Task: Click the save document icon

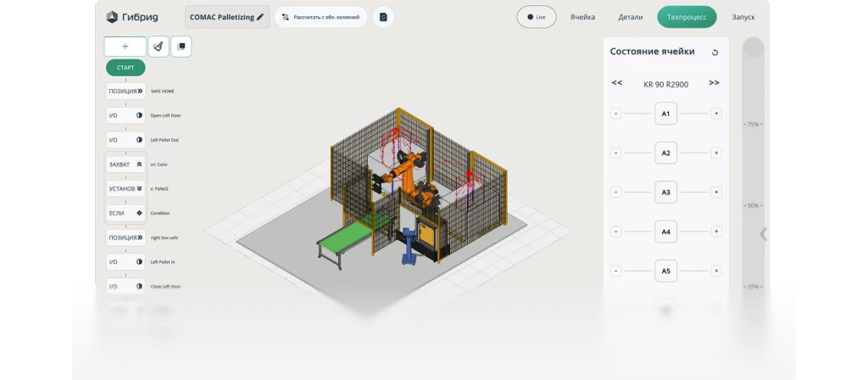Action: coord(383,17)
